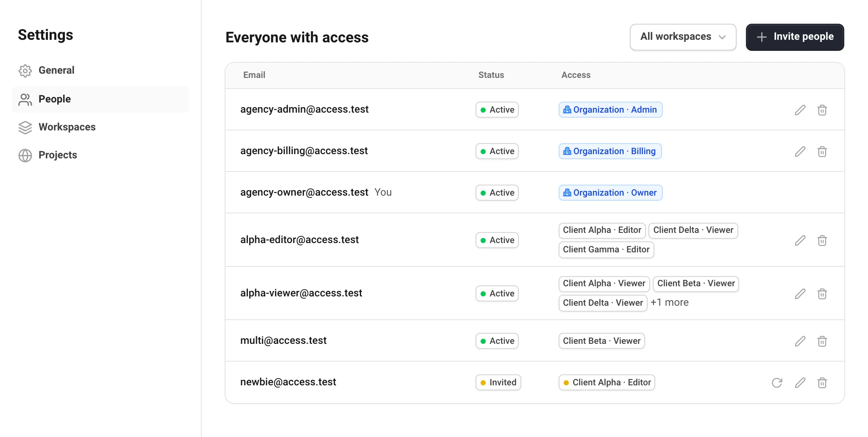Open the All workspaces filter dropdown
This screenshot has width=868, height=437.
[x=683, y=37]
